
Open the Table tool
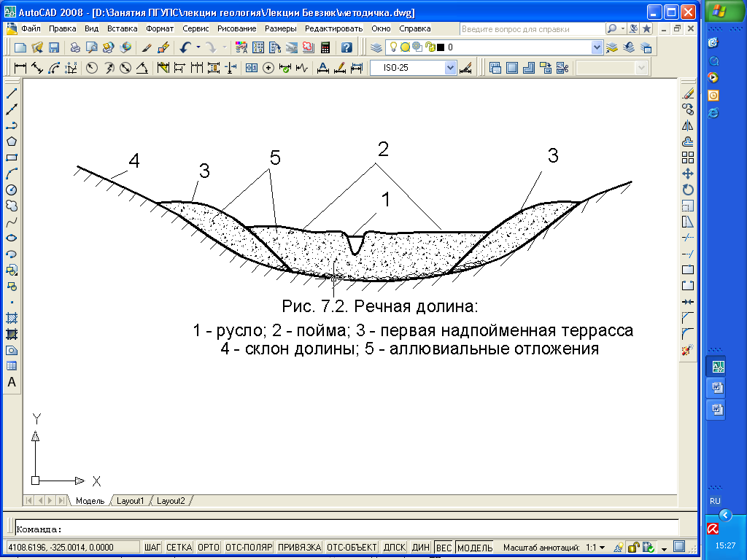[12, 366]
